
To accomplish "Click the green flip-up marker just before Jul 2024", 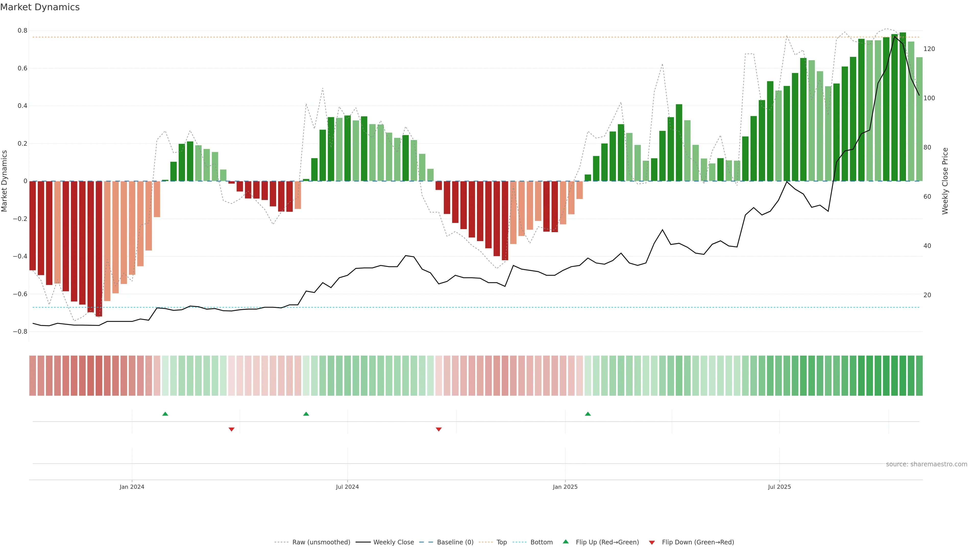I will [x=306, y=414].
